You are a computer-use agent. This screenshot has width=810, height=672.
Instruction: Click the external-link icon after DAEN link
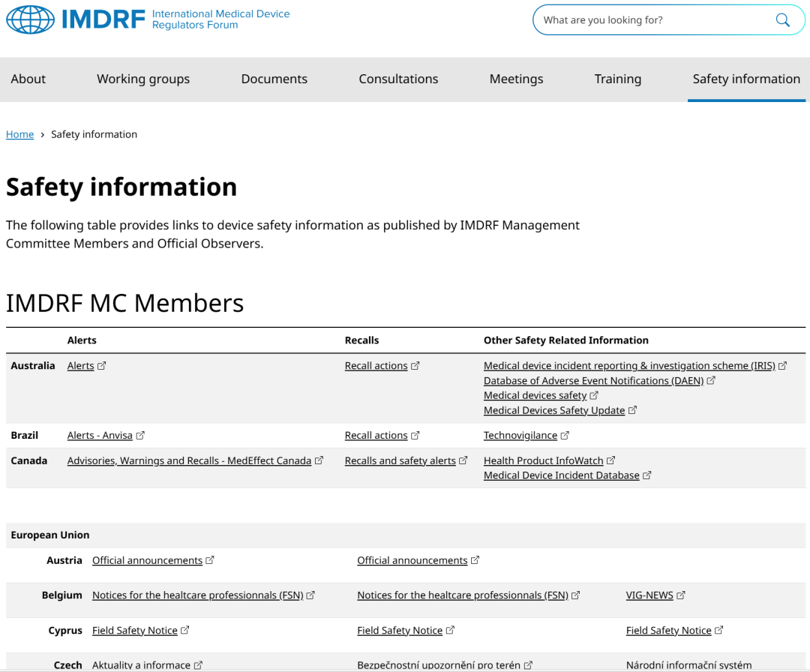[711, 381]
